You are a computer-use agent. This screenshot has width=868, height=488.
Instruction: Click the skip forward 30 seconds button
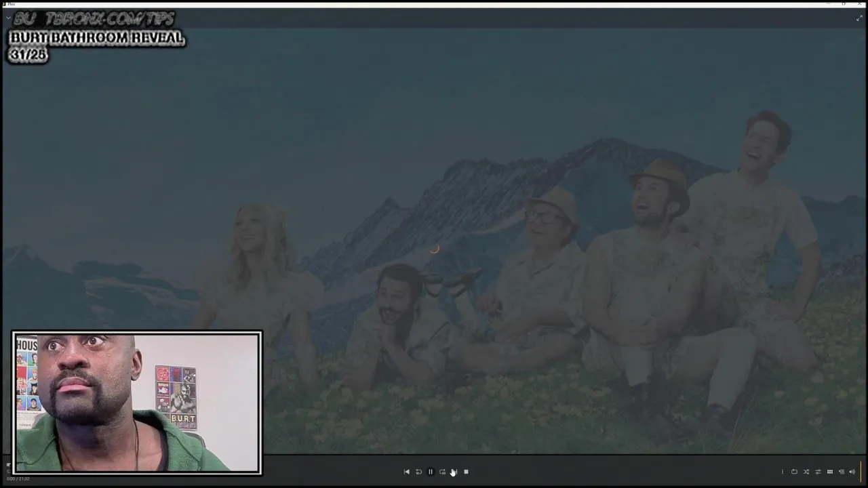tap(442, 472)
